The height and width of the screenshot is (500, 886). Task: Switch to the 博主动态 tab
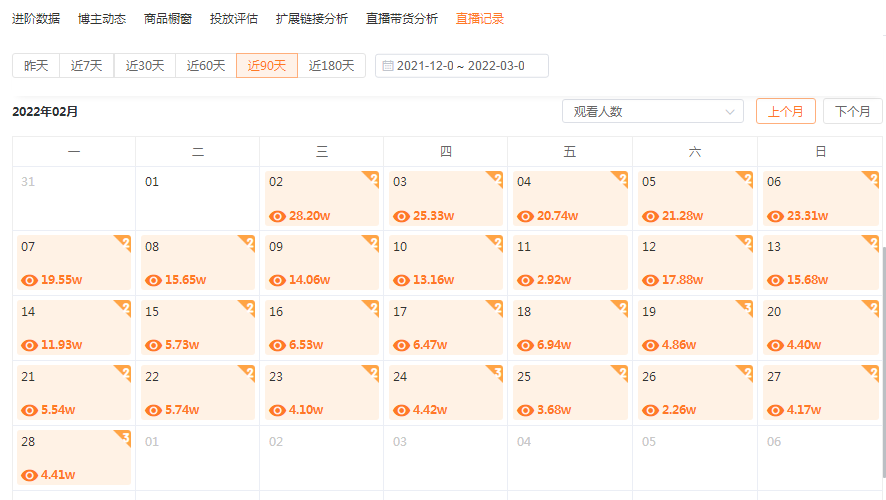click(x=102, y=19)
